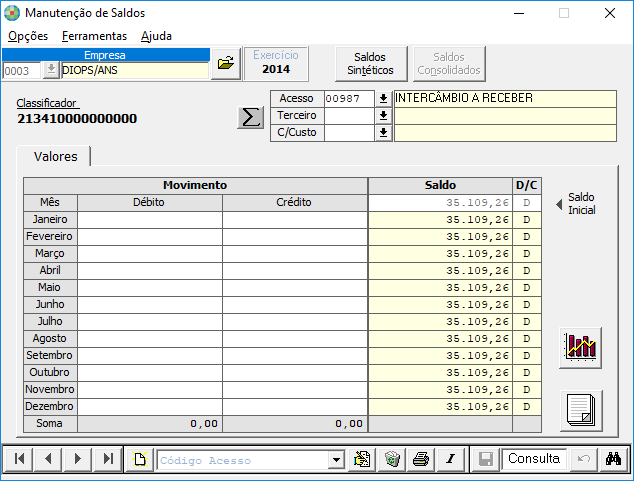Screen dimensions: 634x481
Task: Click the italic I toolbar icon
Action: pyautogui.click(x=450, y=459)
